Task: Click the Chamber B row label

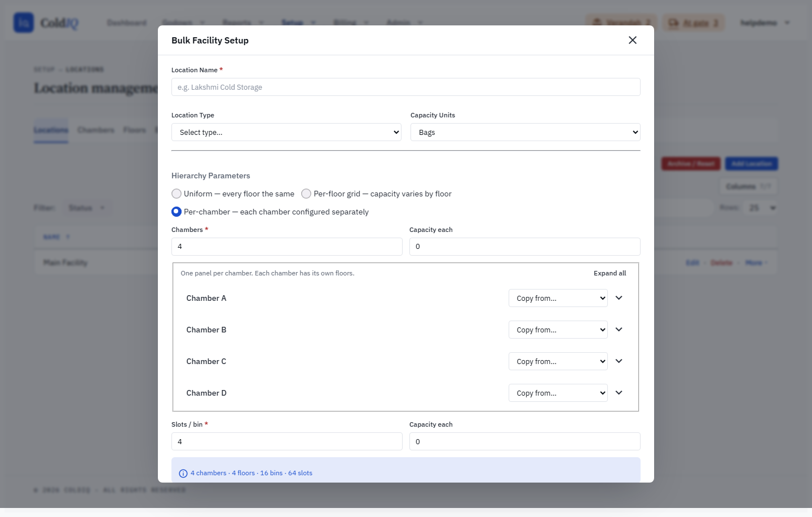Action: tap(206, 330)
